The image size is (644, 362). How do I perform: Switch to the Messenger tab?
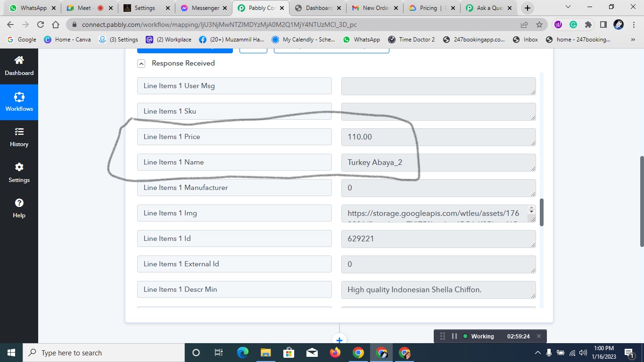tap(203, 8)
